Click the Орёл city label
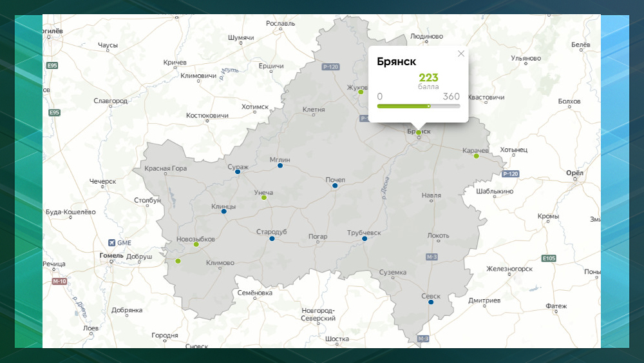Image resolution: width=644 pixels, height=363 pixels. click(574, 173)
